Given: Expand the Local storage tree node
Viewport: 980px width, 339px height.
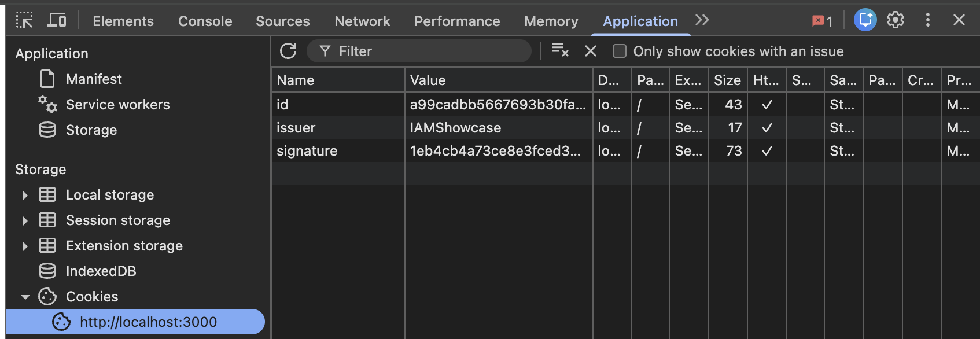Looking at the screenshot, I should coord(25,196).
